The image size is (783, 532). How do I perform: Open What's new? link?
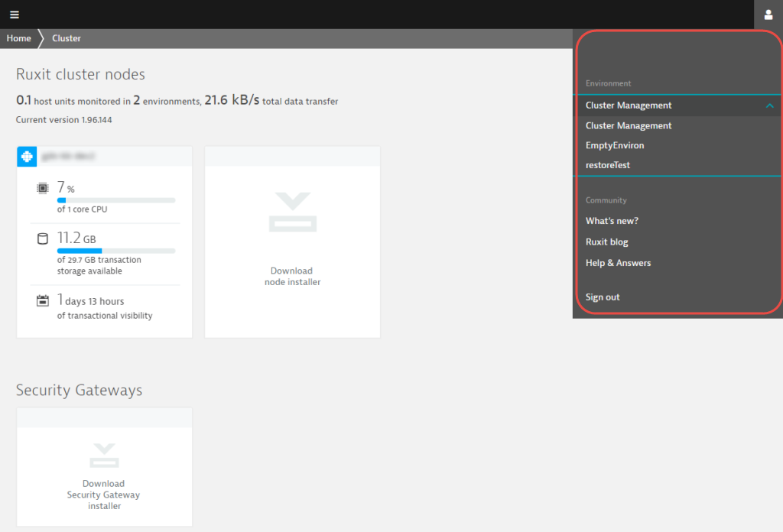(612, 221)
